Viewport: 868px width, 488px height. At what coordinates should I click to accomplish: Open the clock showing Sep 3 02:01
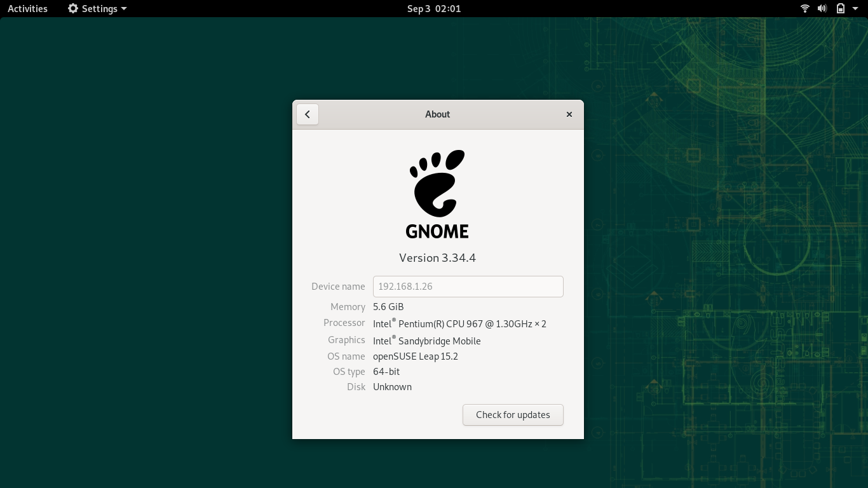click(x=434, y=8)
